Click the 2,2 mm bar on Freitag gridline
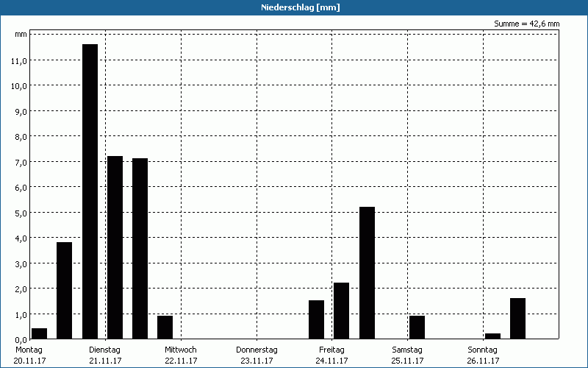 point(341,311)
